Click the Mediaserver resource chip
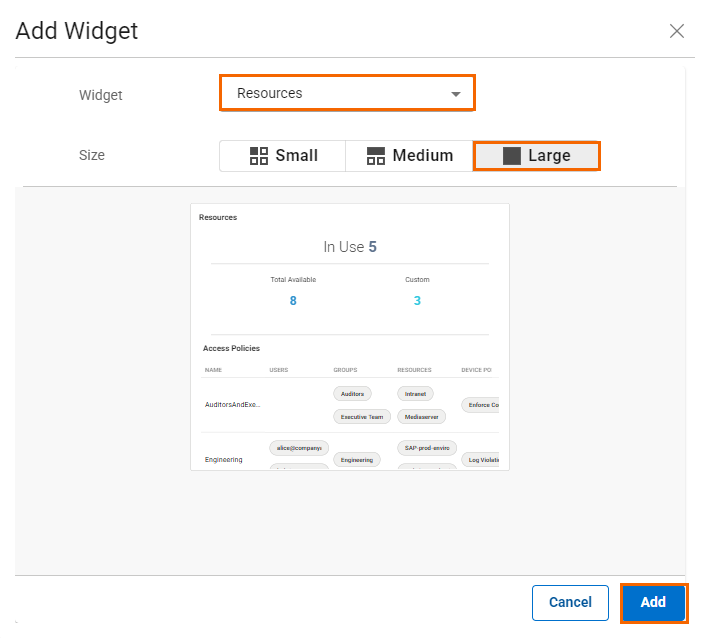706x638 pixels. coord(421,416)
